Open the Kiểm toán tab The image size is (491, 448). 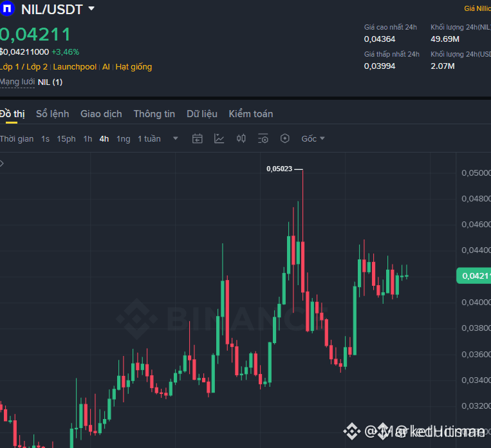pyautogui.click(x=251, y=114)
